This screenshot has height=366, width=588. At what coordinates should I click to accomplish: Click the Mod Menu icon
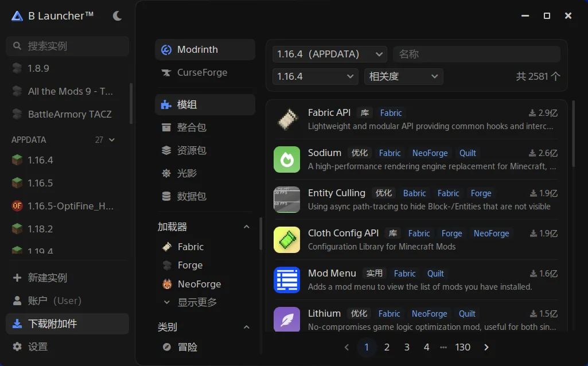(x=287, y=280)
